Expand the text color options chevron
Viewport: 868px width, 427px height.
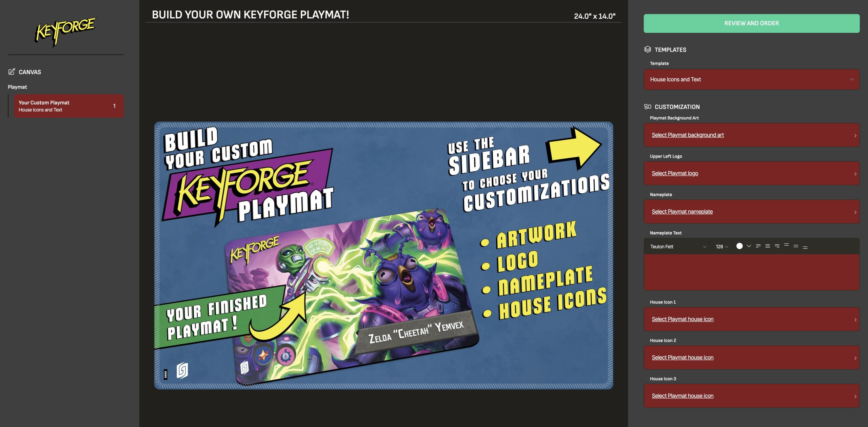click(x=749, y=246)
